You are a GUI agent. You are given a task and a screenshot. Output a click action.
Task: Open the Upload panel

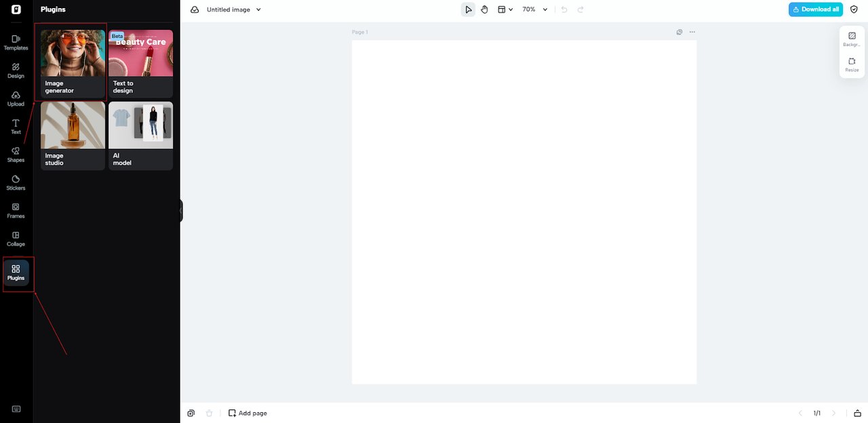[x=15, y=98]
